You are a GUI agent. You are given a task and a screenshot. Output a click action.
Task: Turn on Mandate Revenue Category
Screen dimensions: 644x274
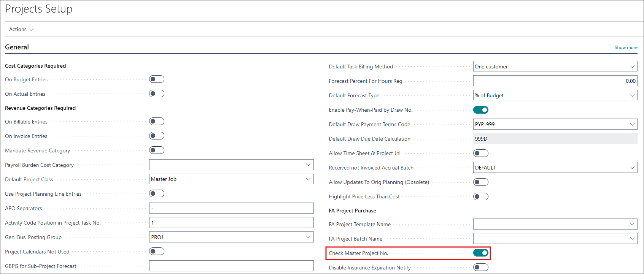click(x=157, y=150)
